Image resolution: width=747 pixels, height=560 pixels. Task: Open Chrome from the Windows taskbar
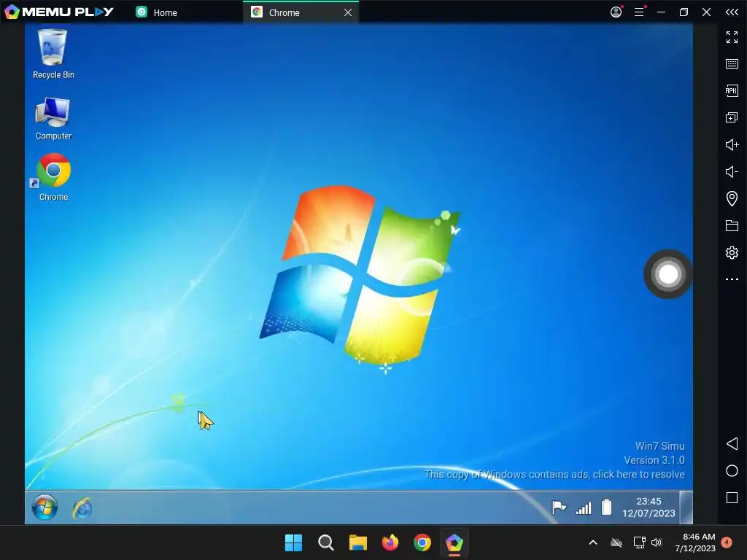pyautogui.click(x=422, y=542)
